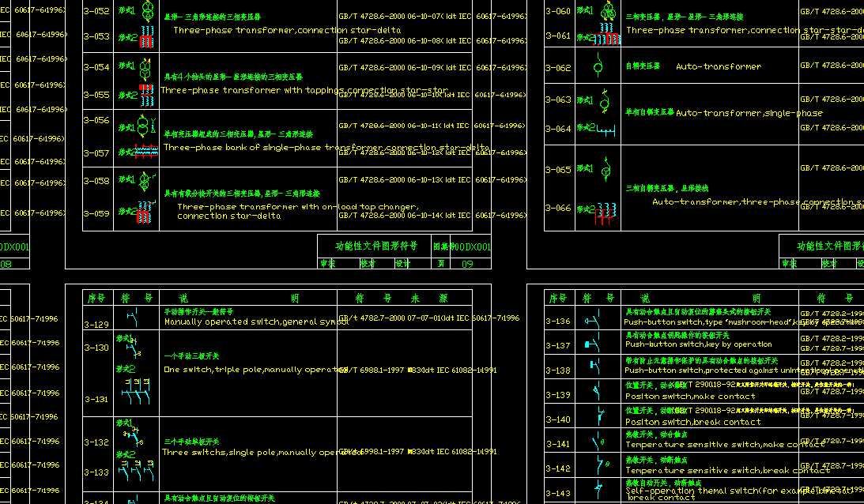Click the row number 3-057
864x504 pixels.
click(96, 153)
